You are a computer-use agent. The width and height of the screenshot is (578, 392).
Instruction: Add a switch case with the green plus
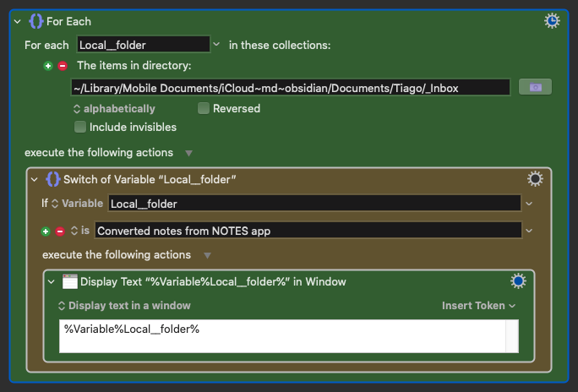[46, 231]
